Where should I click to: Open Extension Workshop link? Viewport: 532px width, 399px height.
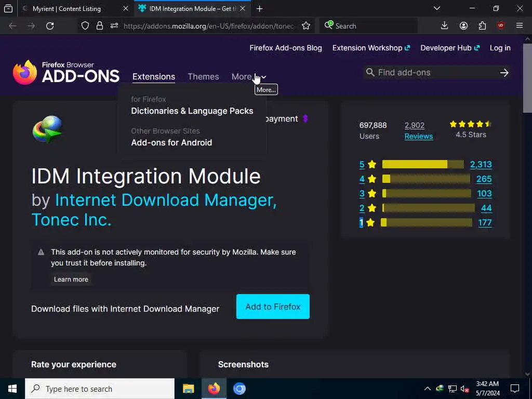click(371, 48)
